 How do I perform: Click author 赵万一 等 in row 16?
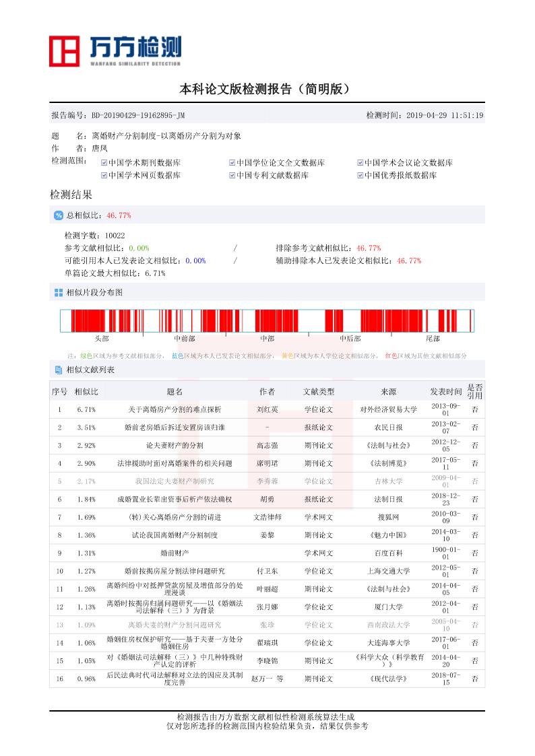pos(267,679)
